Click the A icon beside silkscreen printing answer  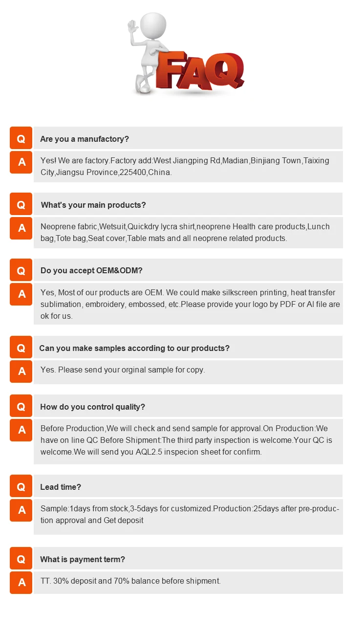[x=21, y=294]
